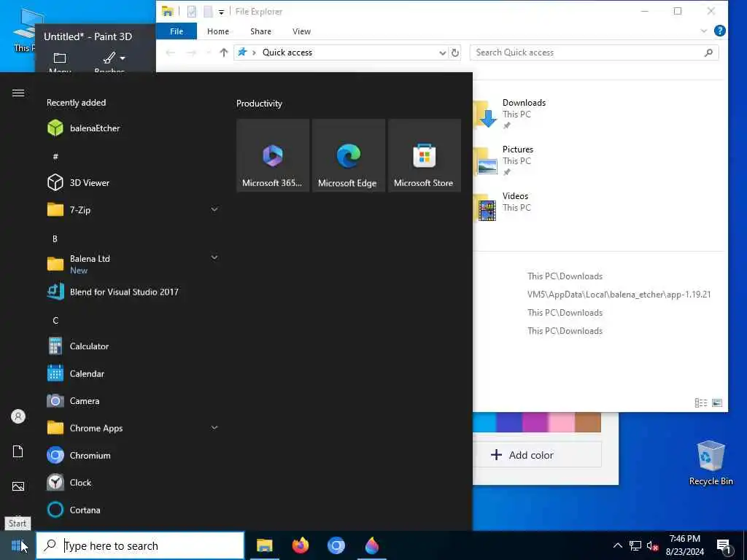Expand the File Explorer ribbon

click(704, 31)
